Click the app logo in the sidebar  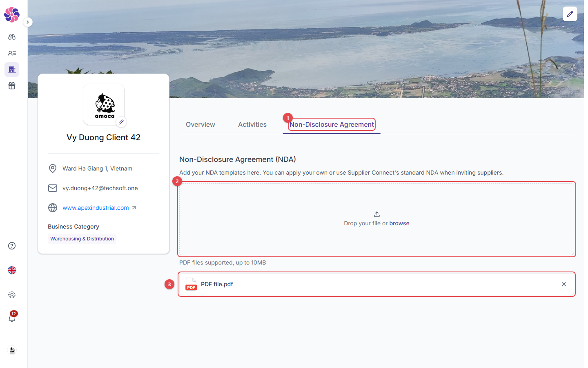point(12,15)
